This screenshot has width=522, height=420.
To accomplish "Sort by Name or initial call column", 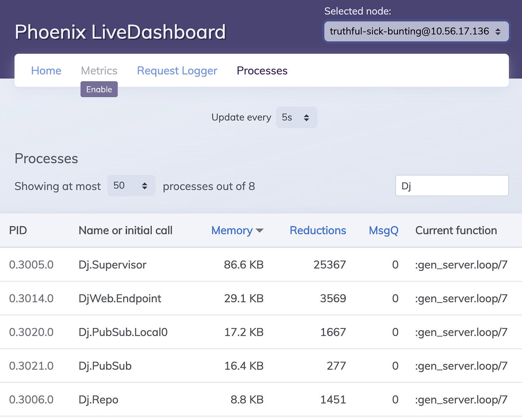I will [x=125, y=230].
